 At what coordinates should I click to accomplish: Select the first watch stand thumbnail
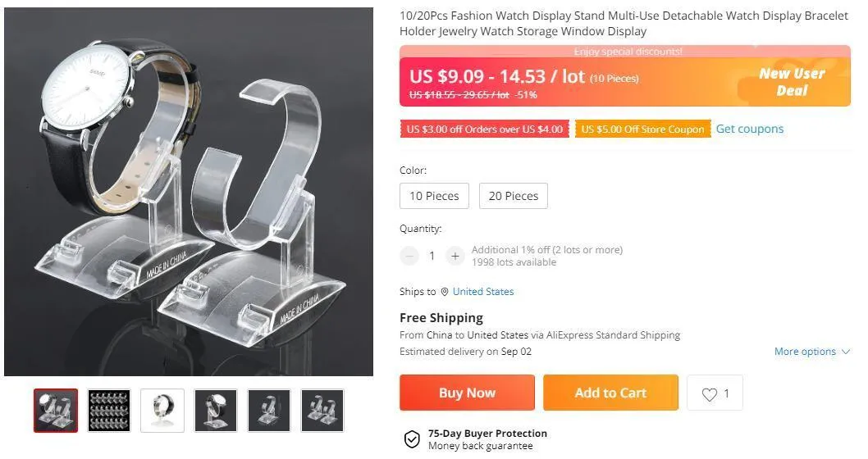pyautogui.click(x=56, y=411)
